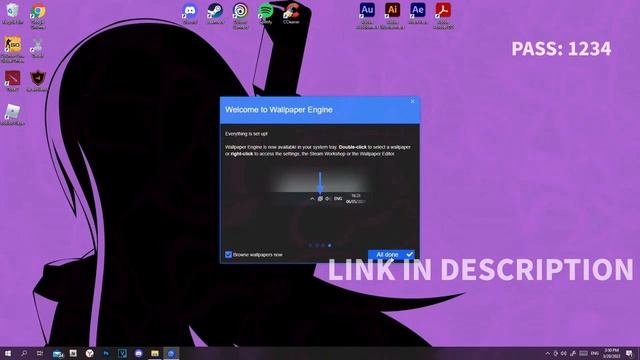This screenshot has width=640, height=360.
Task: Open taskbar search
Action: (24, 353)
